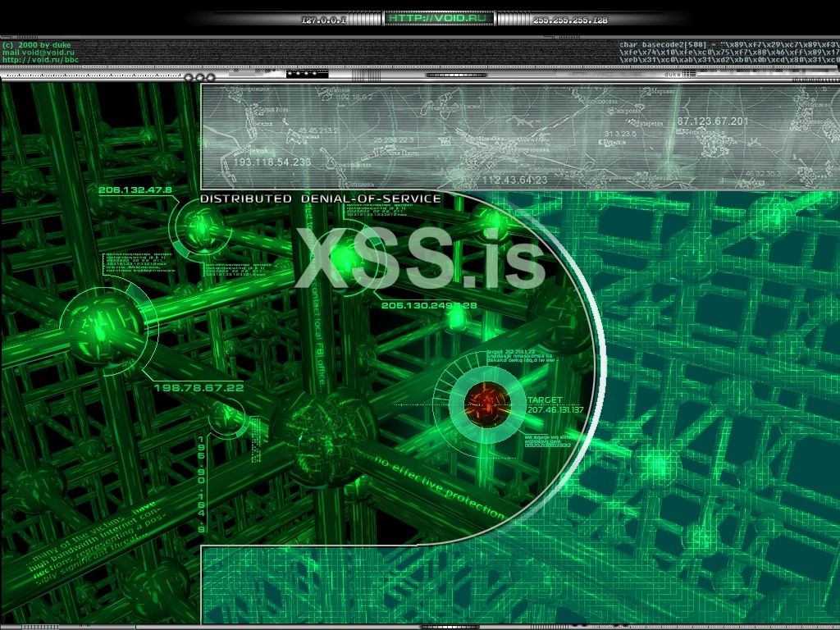
Task: Click the 127.0.0.1 address text
Action: click(325, 21)
